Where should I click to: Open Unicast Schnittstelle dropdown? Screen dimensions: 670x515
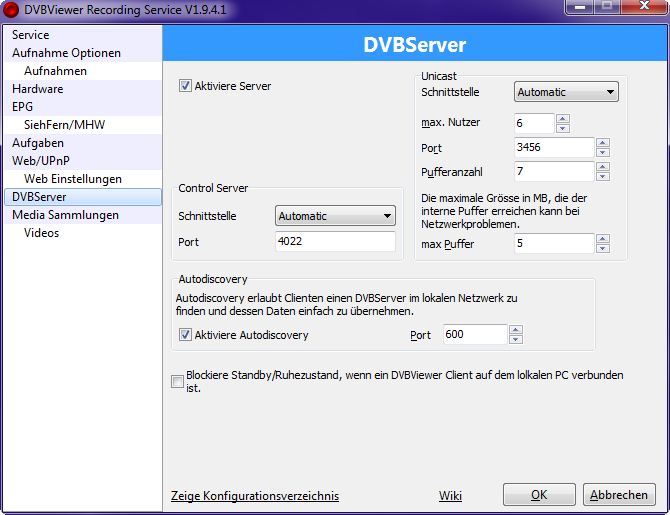click(566, 92)
